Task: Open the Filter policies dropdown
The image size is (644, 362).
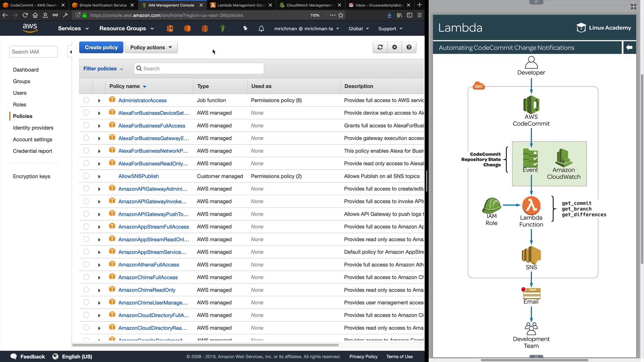Action: (x=103, y=68)
